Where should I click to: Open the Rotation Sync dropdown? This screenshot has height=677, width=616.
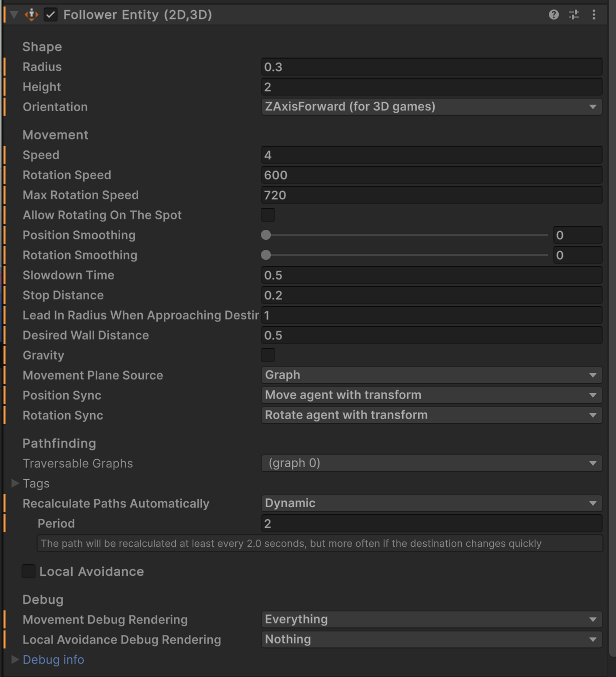pyautogui.click(x=432, y=415)
